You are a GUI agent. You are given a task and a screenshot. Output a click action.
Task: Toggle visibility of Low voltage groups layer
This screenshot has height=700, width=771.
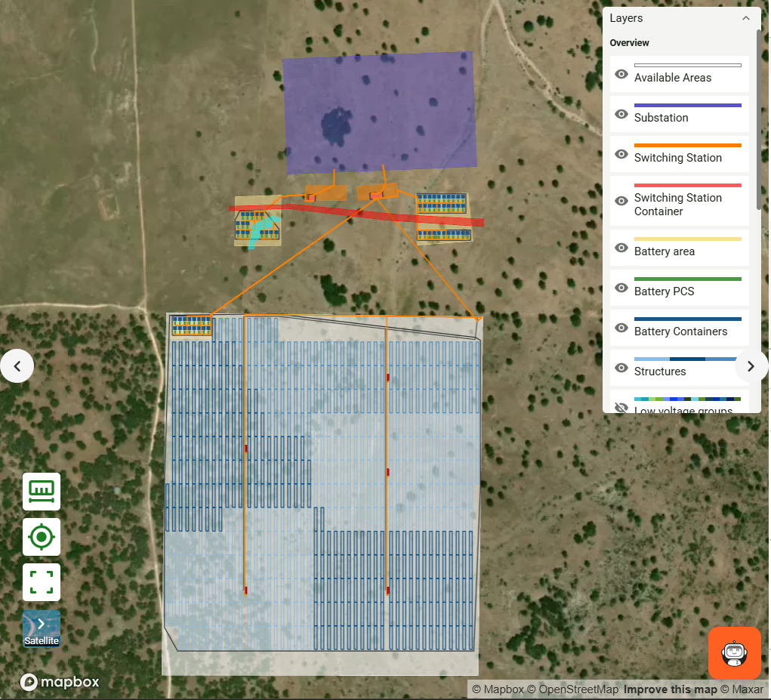tap(621, 408)
